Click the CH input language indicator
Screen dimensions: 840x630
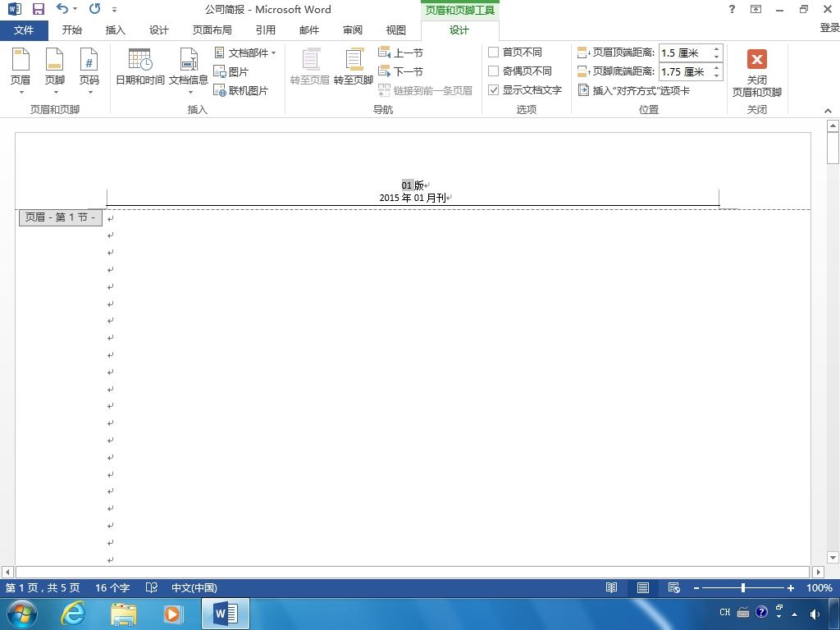tap(724, 612)
